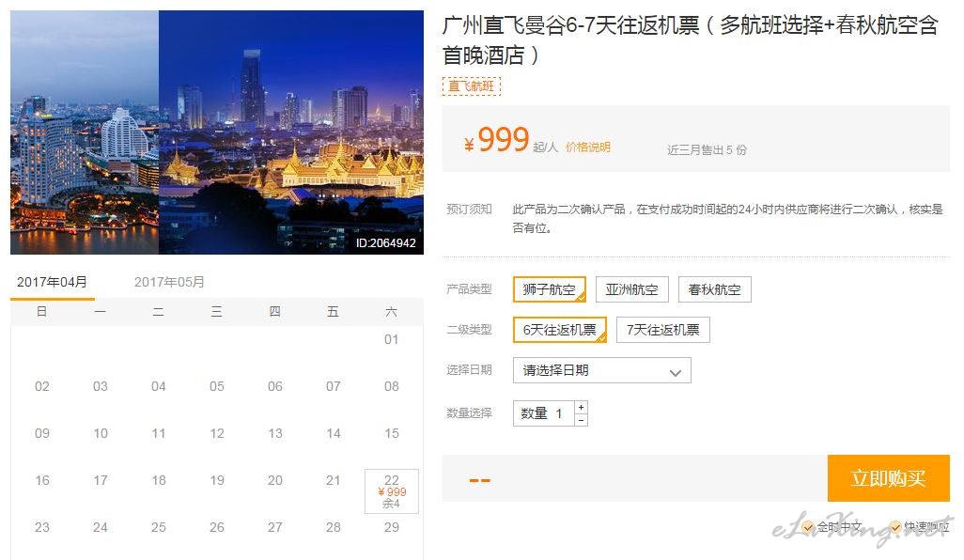
Task: Click the quantity input field
Action: click(544, 413)
